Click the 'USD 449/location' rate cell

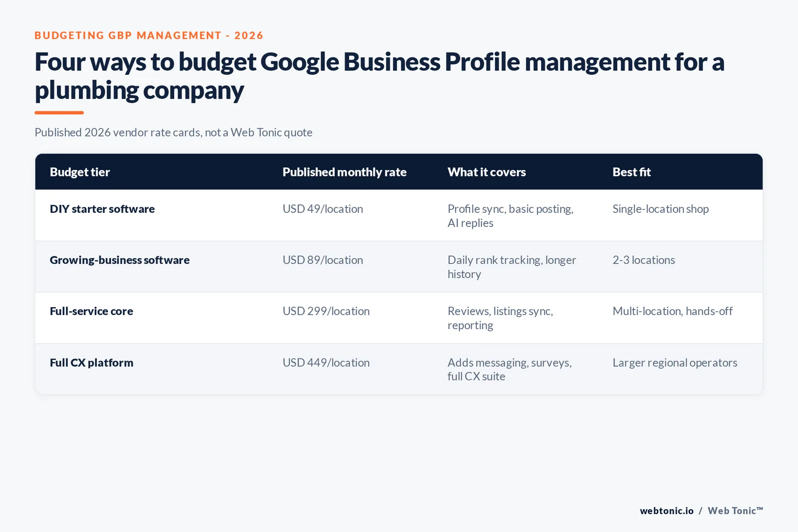(x=326, y=362)
